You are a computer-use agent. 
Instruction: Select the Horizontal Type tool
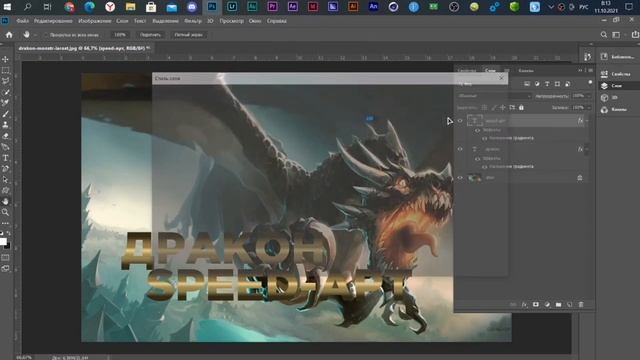coord(5,158)
